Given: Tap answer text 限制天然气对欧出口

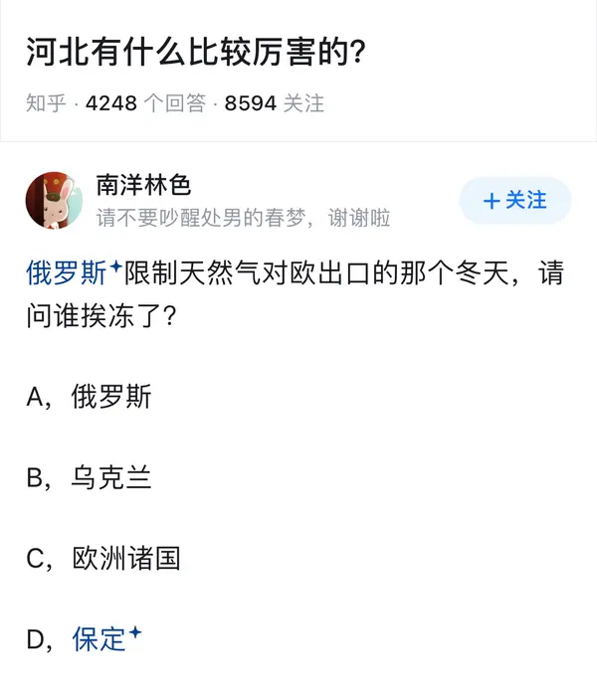Looking at the screenshot, I should (x=247, y=272).
